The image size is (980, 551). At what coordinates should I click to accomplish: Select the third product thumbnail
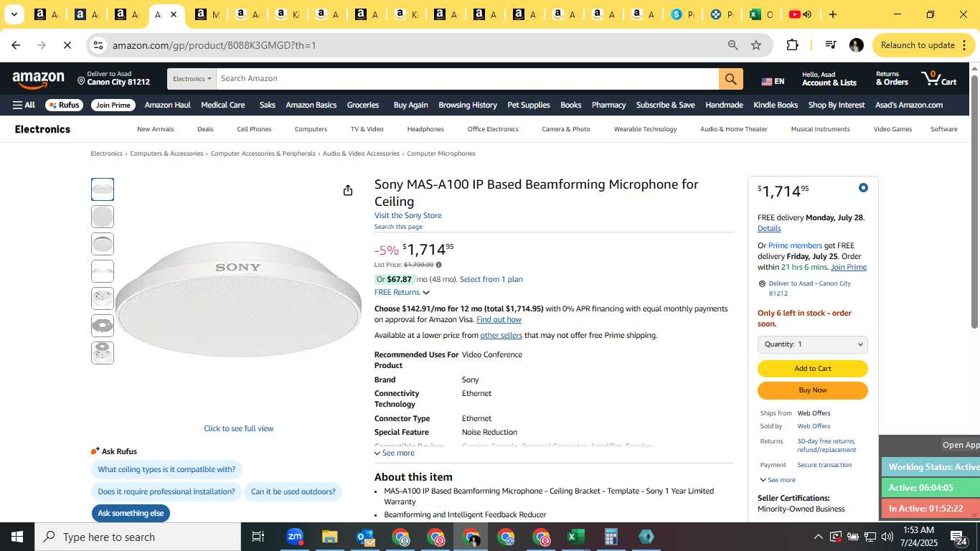tap(103, 244)
